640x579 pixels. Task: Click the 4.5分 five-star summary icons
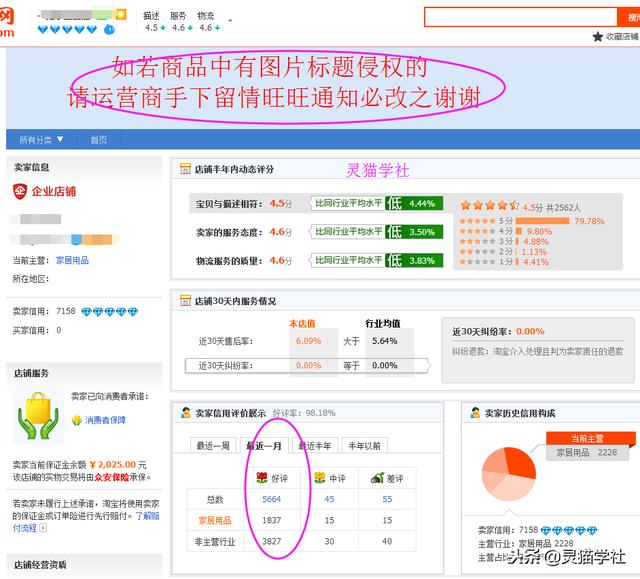coord(489,205)
